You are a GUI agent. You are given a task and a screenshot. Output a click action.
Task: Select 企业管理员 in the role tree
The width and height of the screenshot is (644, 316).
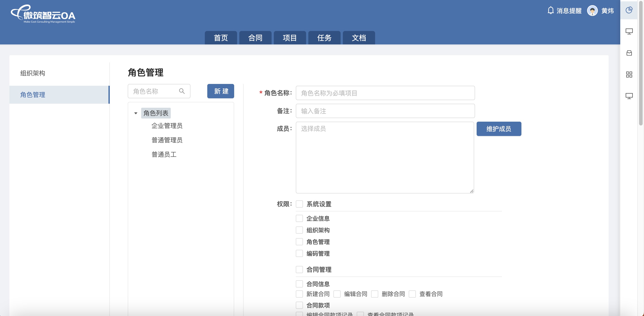(x=167, y=126)
